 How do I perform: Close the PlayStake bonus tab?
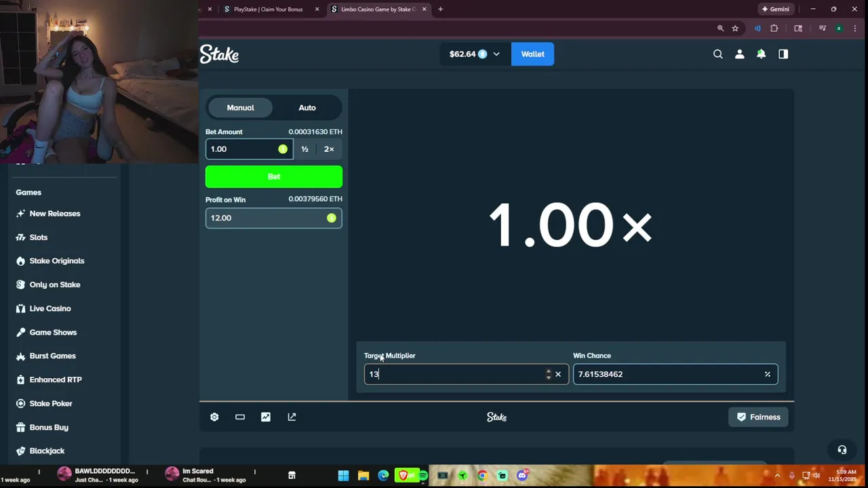click(x=317, y=9)
